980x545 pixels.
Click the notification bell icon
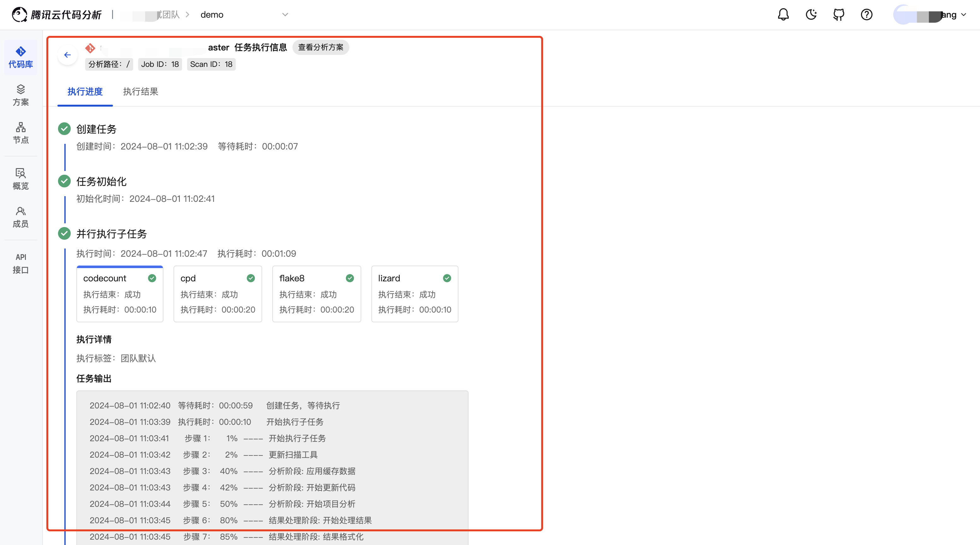[x=783, y=15]
